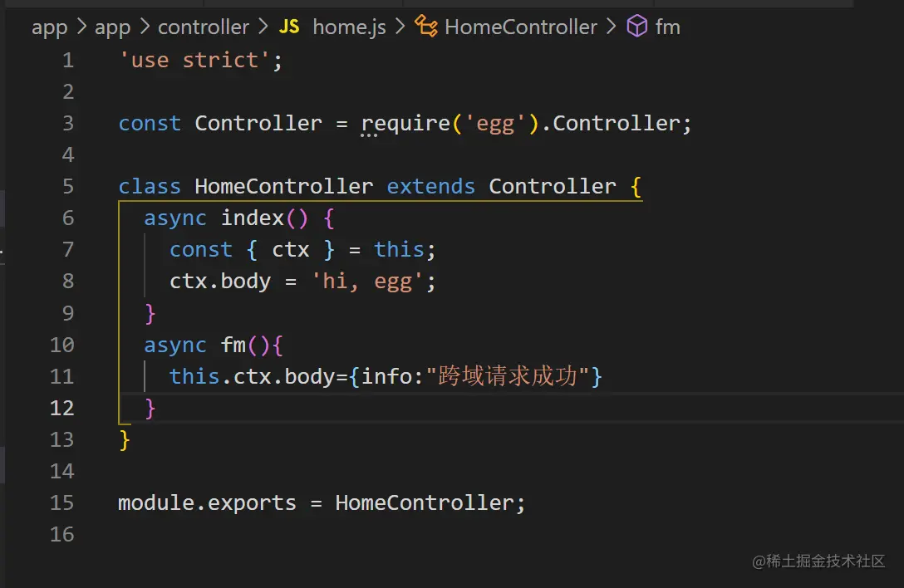Click the require keyword on line 3

point(405,124)
